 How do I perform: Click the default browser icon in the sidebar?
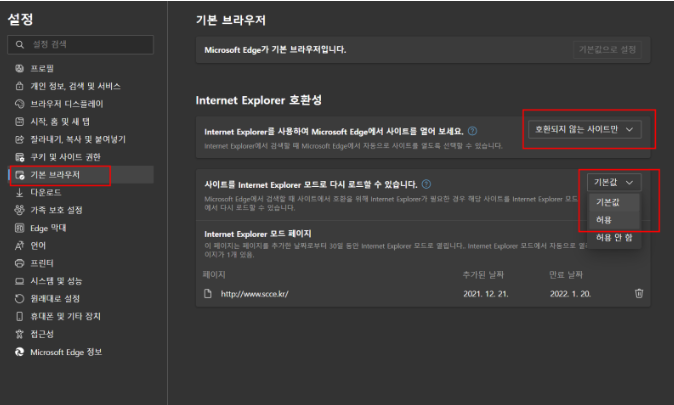[x=19, y=175]
